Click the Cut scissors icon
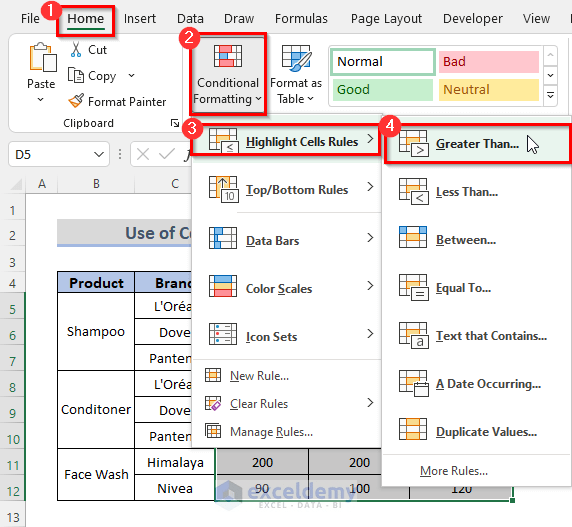 click(x=76, y=50)
